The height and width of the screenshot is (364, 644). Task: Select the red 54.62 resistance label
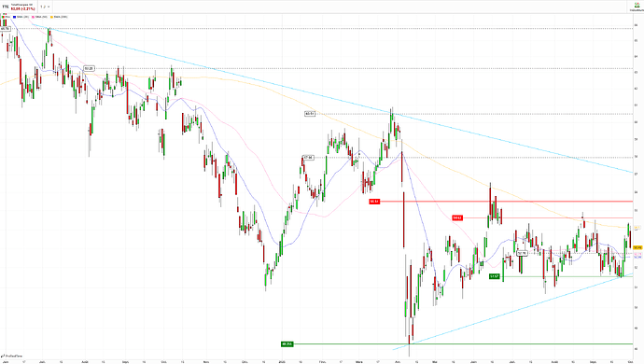click(457, 217)
